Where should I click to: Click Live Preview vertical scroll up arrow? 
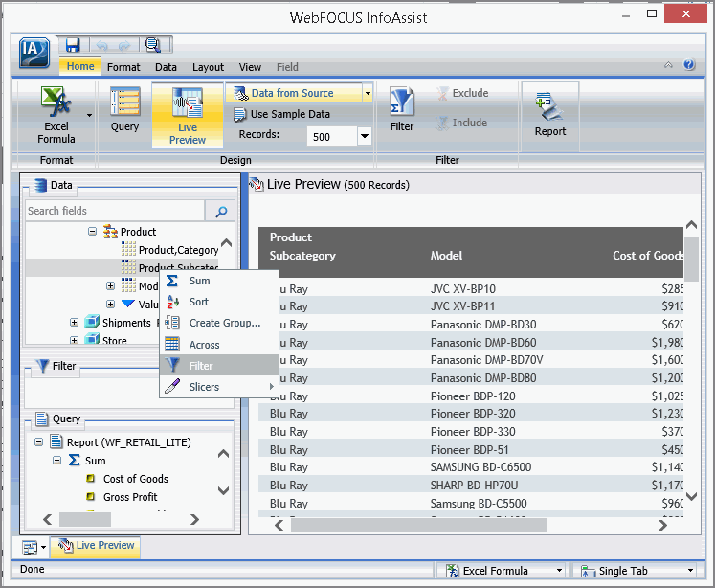click(x=692, y=224)
